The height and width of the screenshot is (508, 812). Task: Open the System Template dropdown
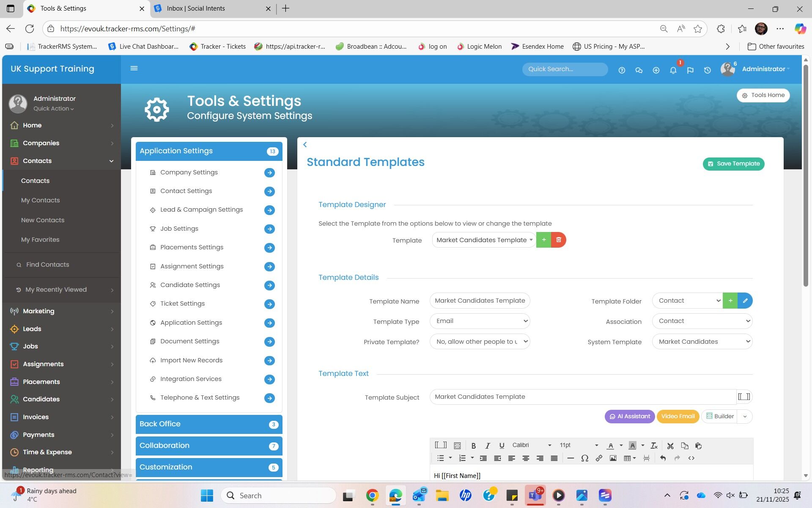pos(702,342)
